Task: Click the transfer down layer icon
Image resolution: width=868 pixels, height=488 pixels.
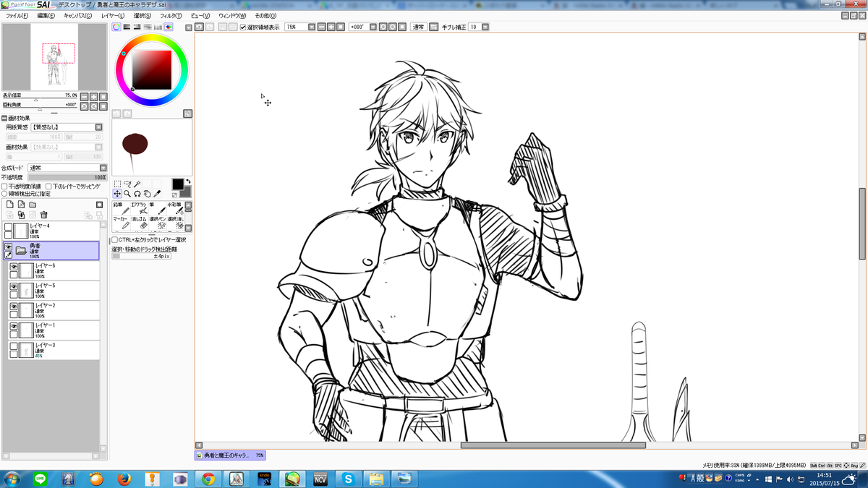Action: click(9, 215)
